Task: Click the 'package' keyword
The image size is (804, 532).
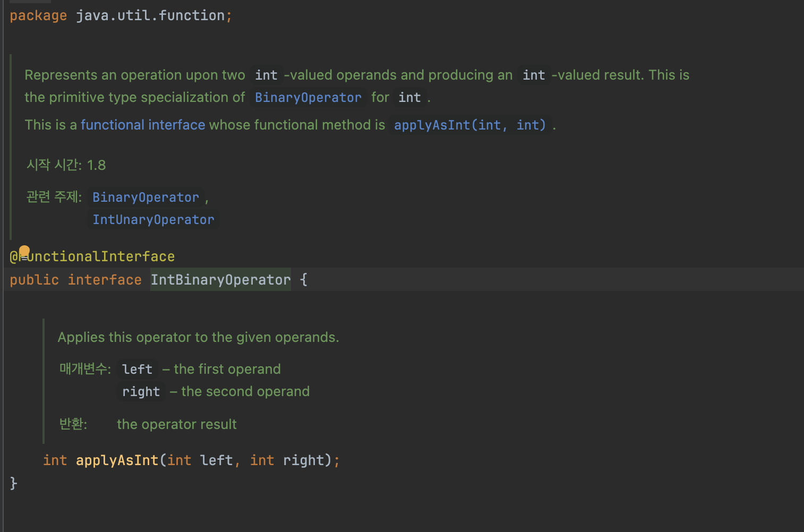Action: tap(38, 16)
